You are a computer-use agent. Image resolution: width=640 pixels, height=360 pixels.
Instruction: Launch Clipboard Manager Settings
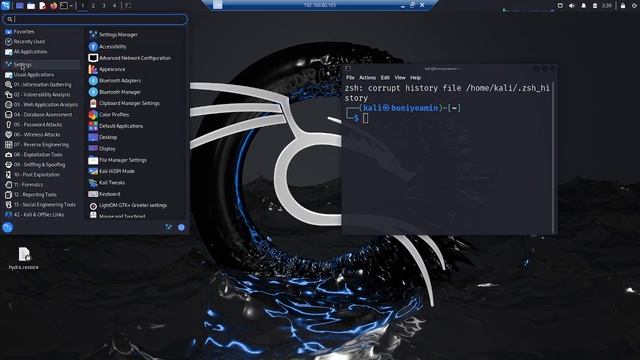pos(136,103)
